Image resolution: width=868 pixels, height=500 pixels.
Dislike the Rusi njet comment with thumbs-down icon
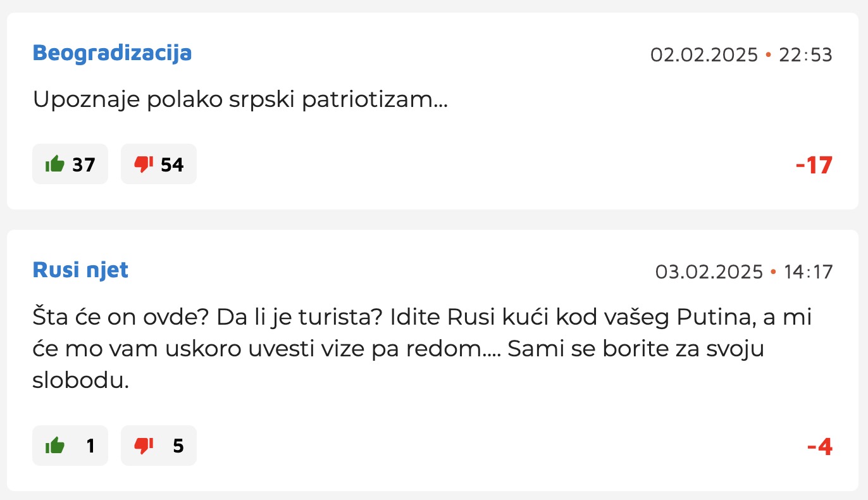coord(144,446)
